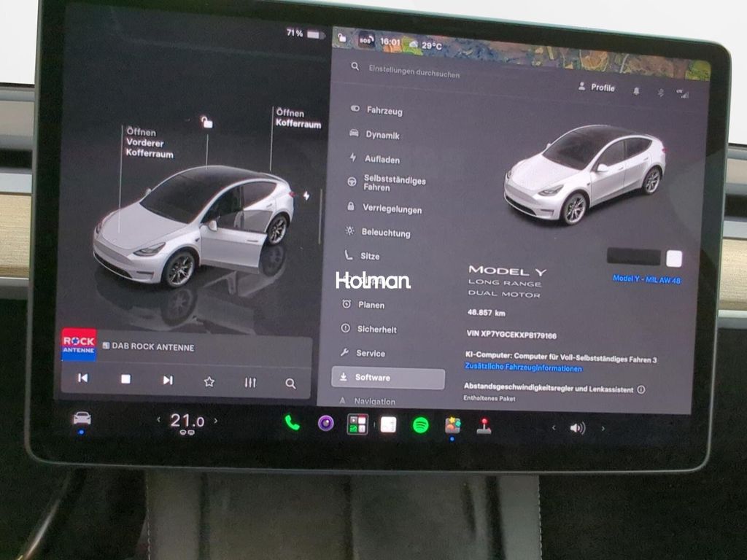747x560 pixels.
Task: Open the Planen settings menu
Action: pos(363,305)
